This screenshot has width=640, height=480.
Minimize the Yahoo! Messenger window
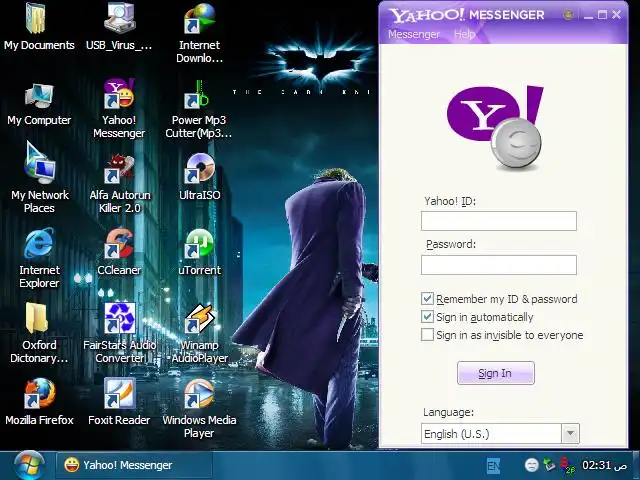coord(588,16)
